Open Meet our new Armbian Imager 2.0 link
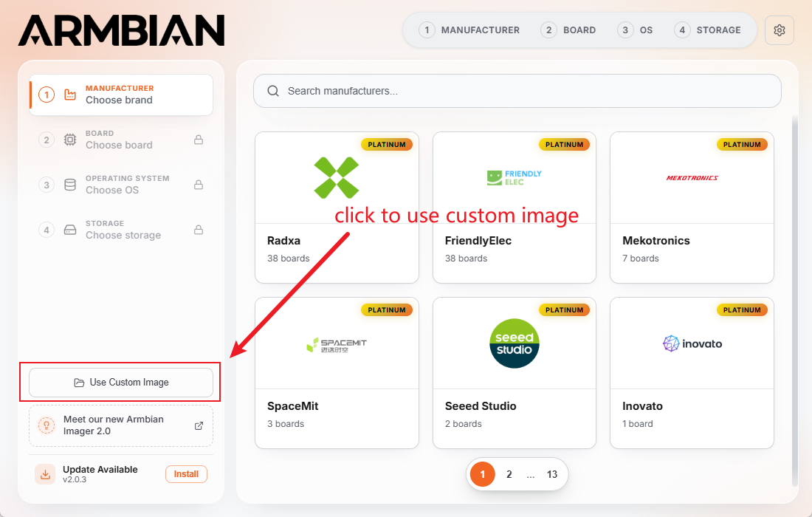Viewport: 812px width, 517px height. tap(121, 426)
